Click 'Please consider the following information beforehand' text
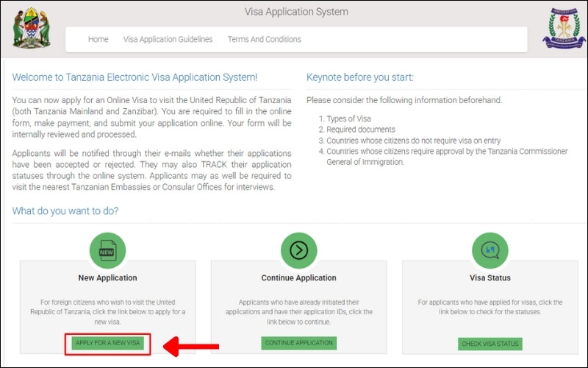 point(404,100)
